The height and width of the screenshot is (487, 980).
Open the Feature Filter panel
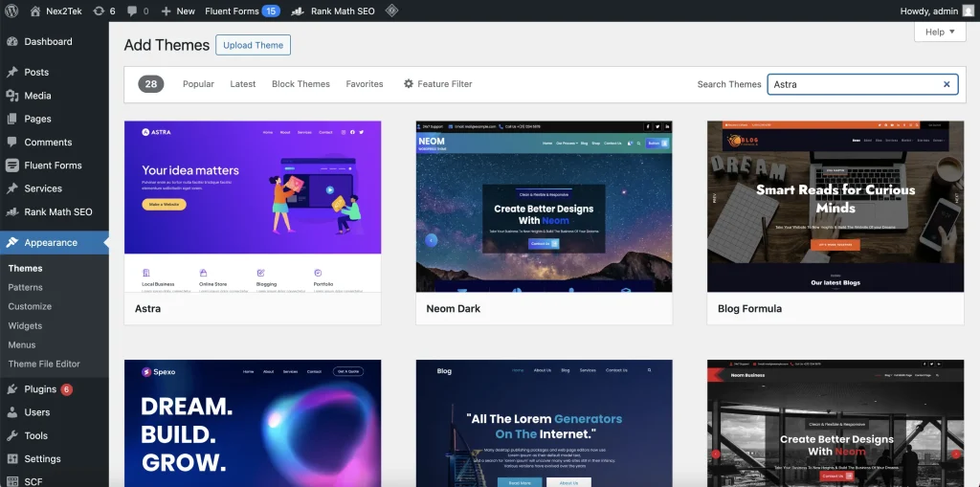[437, 84]
